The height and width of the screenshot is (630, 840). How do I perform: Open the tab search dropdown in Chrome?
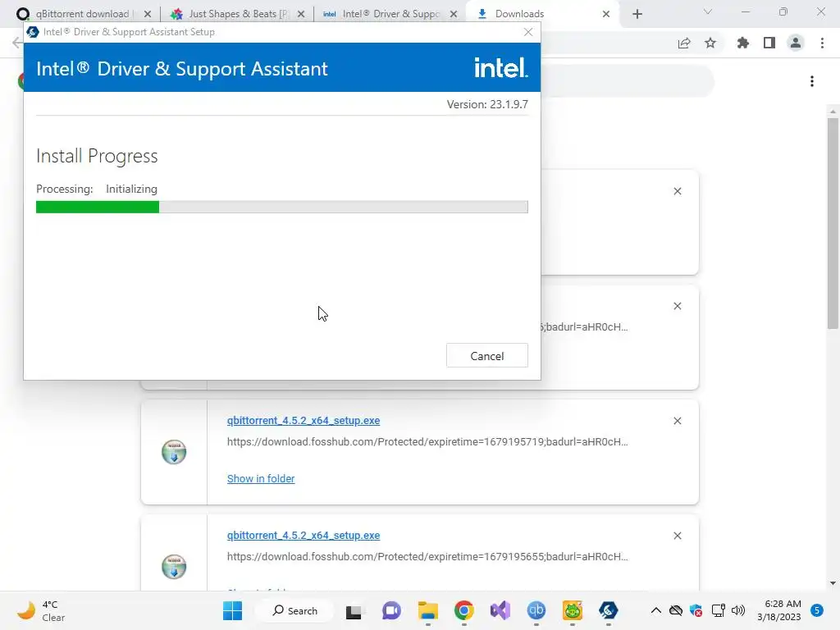click(x=708, y=11)
